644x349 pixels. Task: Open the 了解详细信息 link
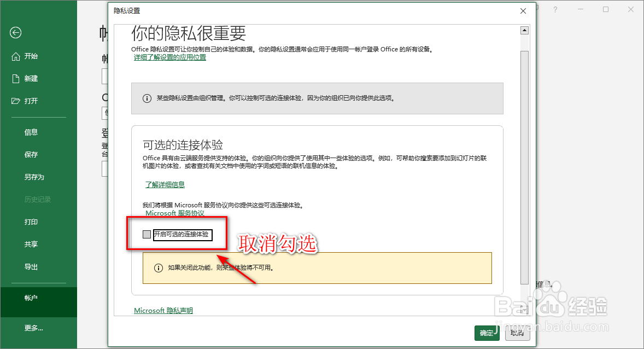pyautogui.click(x=165, y=184)
